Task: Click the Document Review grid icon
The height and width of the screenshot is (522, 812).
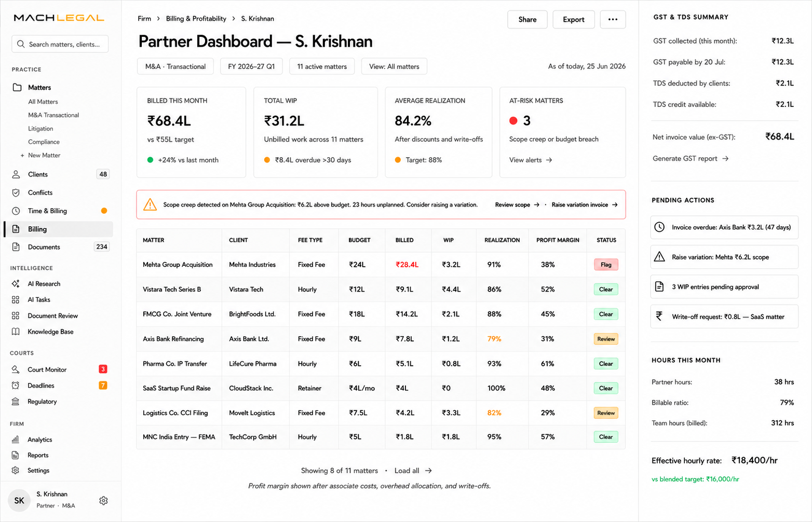Action: [x=16, y=315]
